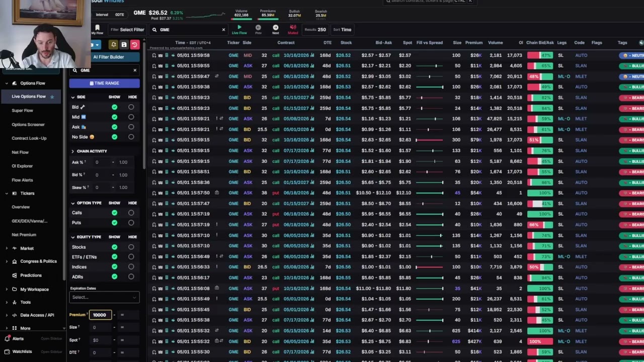Open Contract Look-Up in sidebar

[x=29, y=138]
